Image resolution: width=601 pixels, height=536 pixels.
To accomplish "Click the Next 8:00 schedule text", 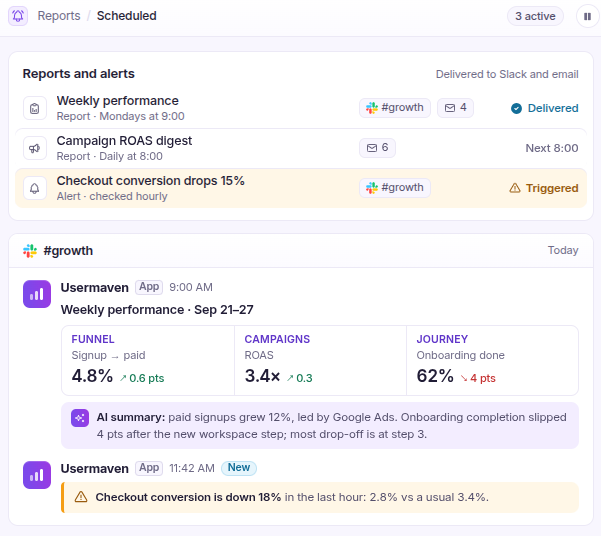I will tap(552, 148).
